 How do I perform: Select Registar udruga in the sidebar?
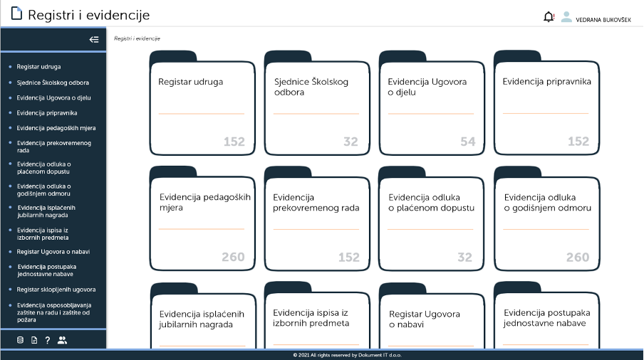(x=38, y=67)
